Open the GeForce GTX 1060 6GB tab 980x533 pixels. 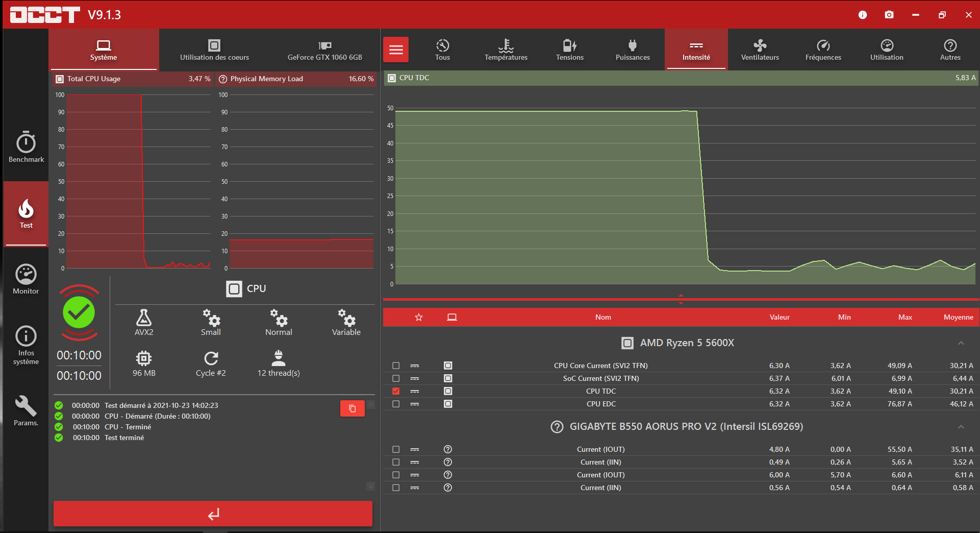pos(324,50)
